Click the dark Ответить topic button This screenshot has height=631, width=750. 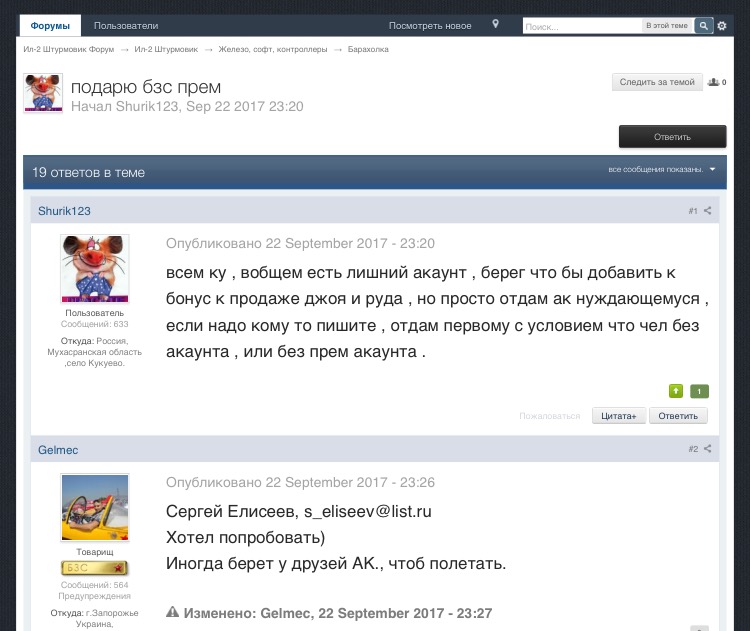tap(672, 137)
